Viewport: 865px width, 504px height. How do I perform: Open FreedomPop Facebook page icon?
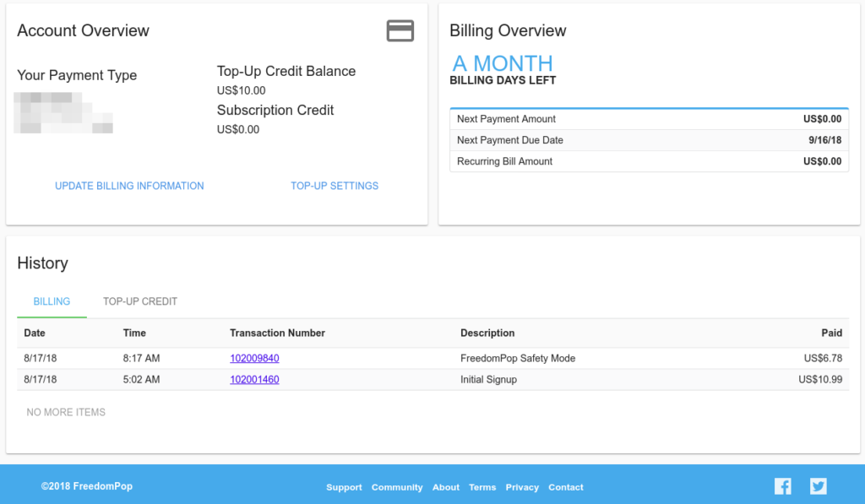pos(783,486)
